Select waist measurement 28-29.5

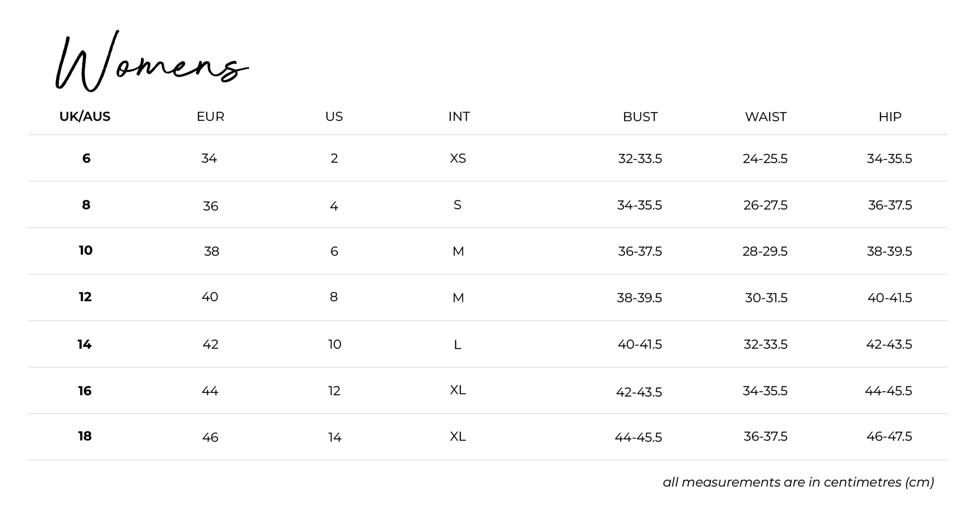(x=765, y=251)
